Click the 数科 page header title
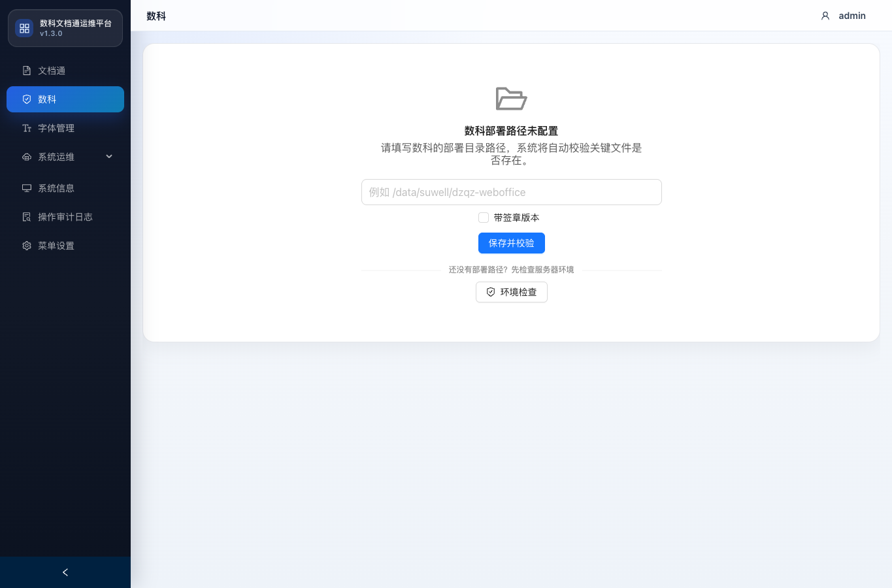 (x=156, y=16)
